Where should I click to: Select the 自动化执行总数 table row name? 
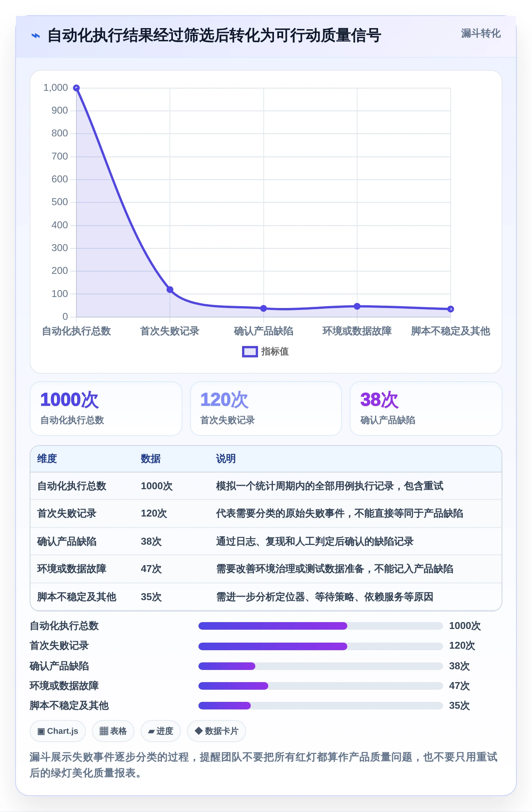pyautogui.click(x=72, y=486)
